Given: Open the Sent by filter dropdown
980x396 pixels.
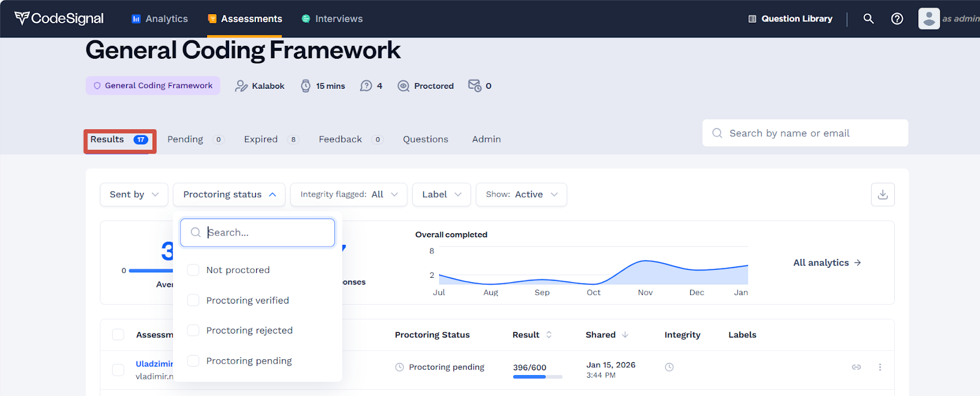Looking at the screenshot, I should tap(134, 195).
